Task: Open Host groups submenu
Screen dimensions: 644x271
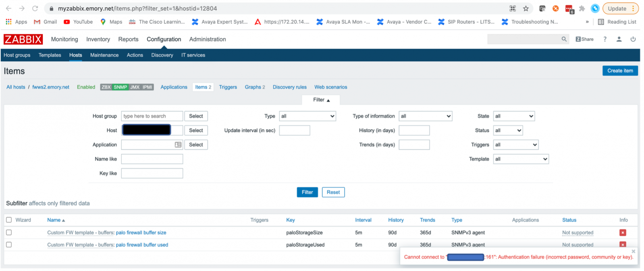Action: tap(17, 55)
